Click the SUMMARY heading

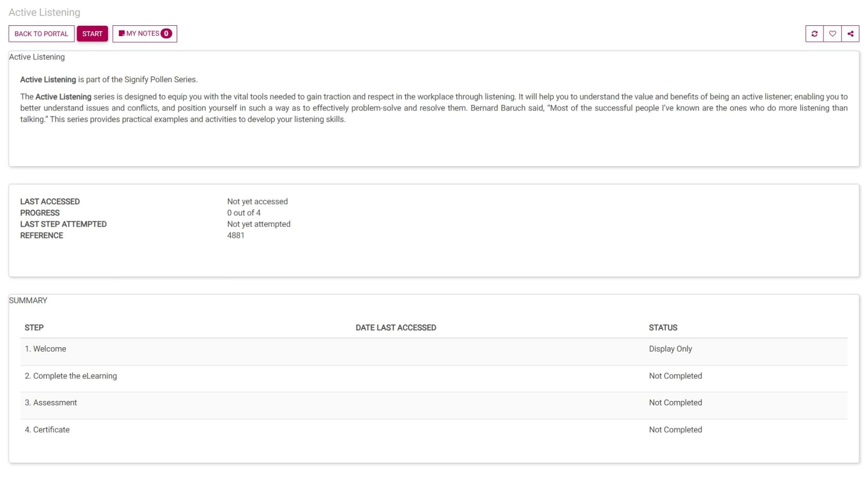28,301
